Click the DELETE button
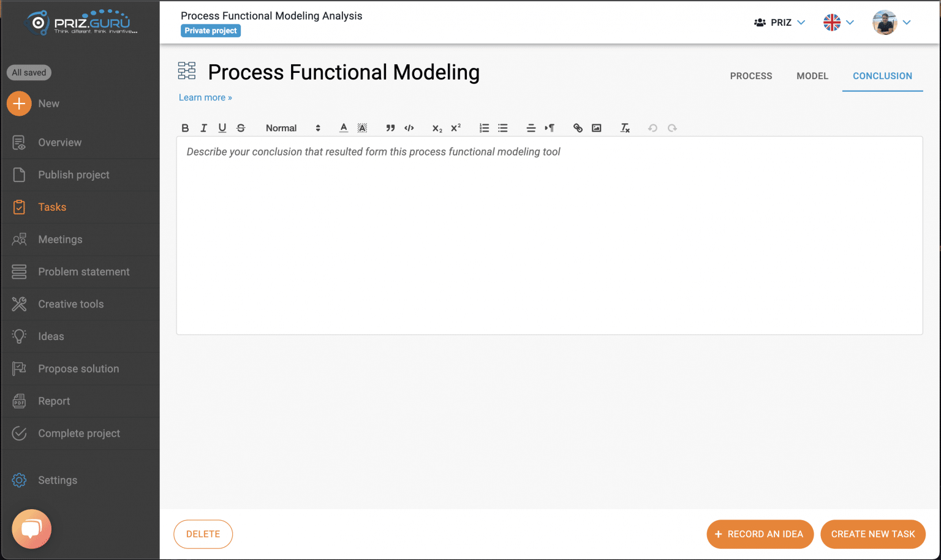Screen dimensions: 941x560 203,534
